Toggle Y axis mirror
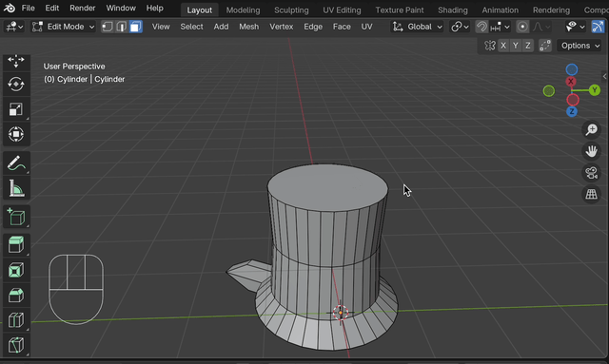 pos(516,46)
